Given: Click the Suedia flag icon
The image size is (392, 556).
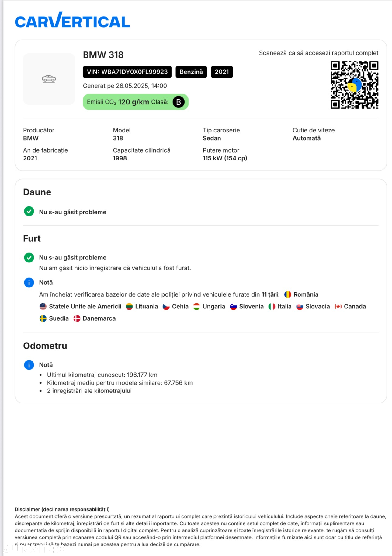Looking at the screenshot, I should pyautogui.click(x=43, y=318).
